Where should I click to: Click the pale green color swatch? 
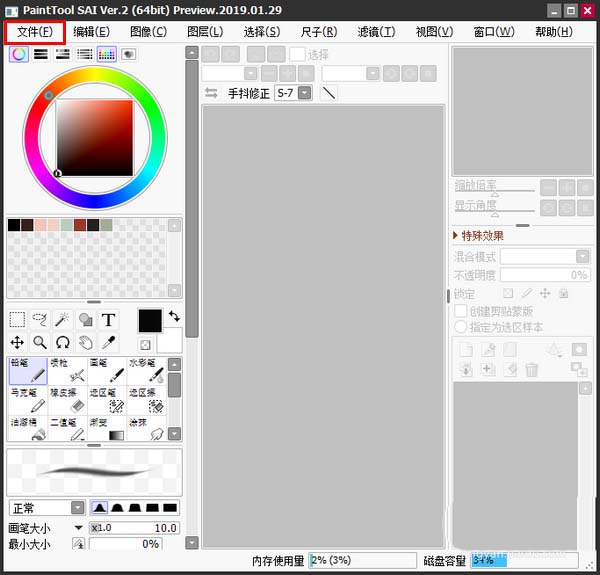click(x=67, y=225)
